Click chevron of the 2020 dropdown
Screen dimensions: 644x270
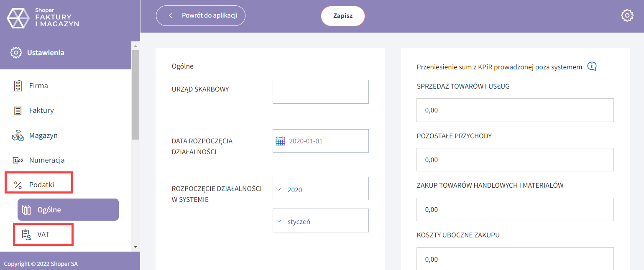(279, 189)
